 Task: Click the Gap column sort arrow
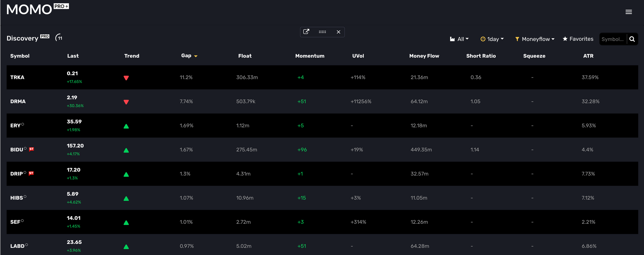coord(196,56)
